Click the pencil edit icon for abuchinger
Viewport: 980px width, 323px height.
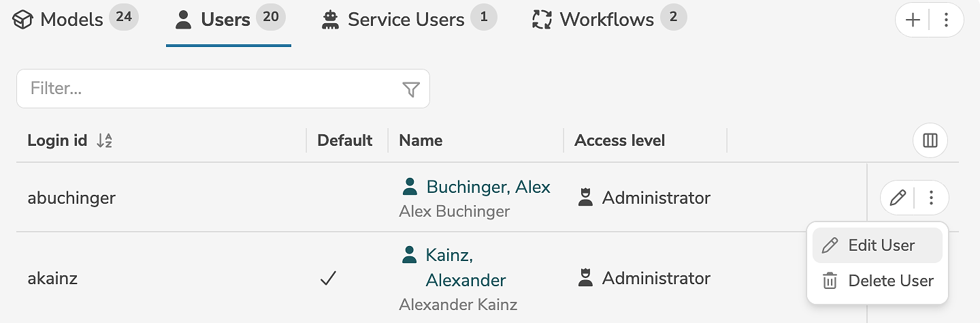coord(898,198)
